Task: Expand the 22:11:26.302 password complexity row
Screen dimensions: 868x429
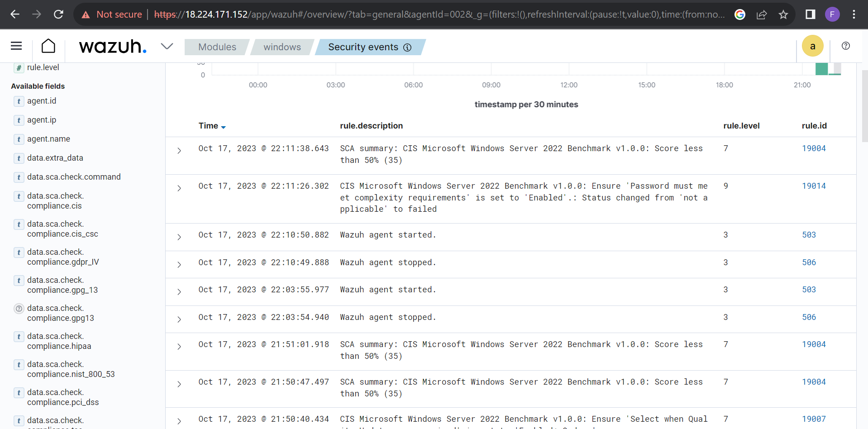Action: 179,188
